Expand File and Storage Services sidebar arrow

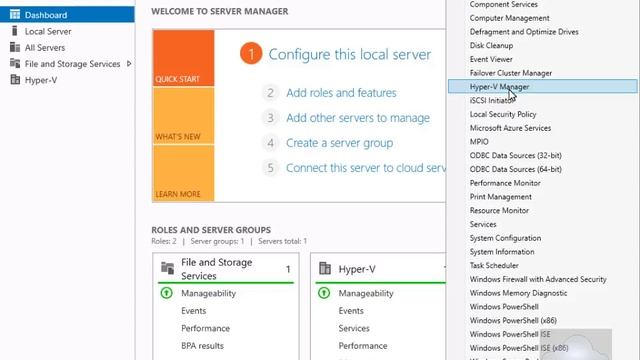coord(129,64)
